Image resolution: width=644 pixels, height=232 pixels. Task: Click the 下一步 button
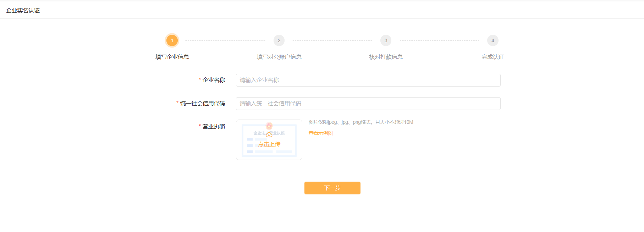[x=332, y=188]
